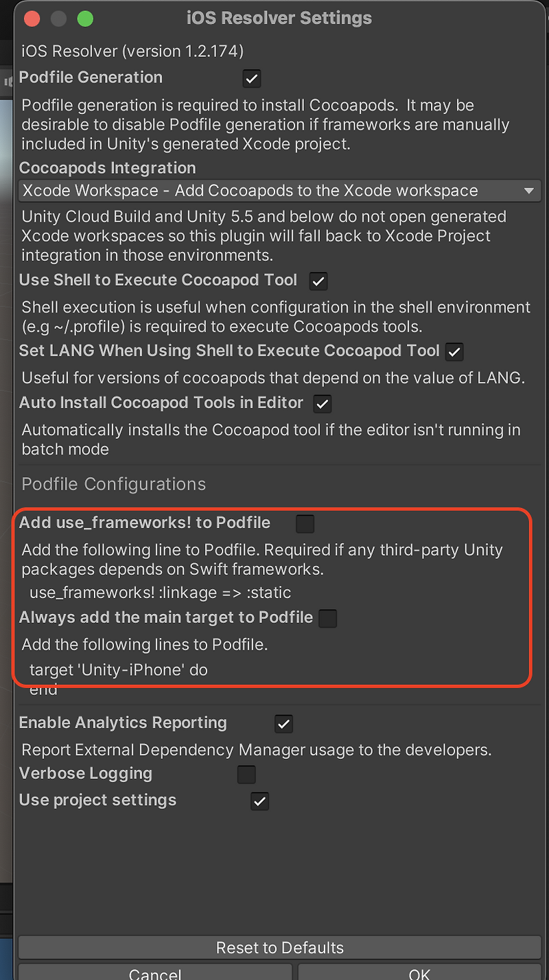Confirm settings by clicking OK
The image size is (549, 980).
coord(419,973)
